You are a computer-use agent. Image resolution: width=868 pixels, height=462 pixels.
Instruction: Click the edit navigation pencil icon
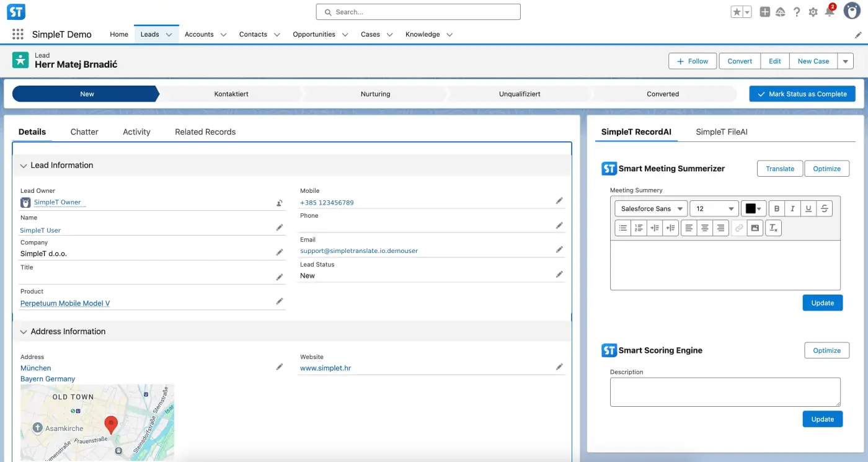pyautogui.click(x=858, y=35)
